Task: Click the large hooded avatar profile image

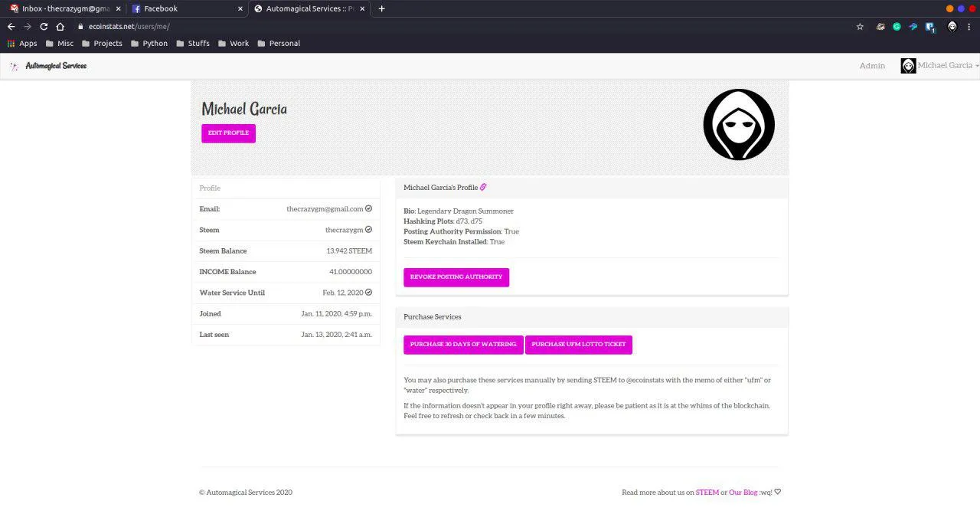Action: point(739,124)
